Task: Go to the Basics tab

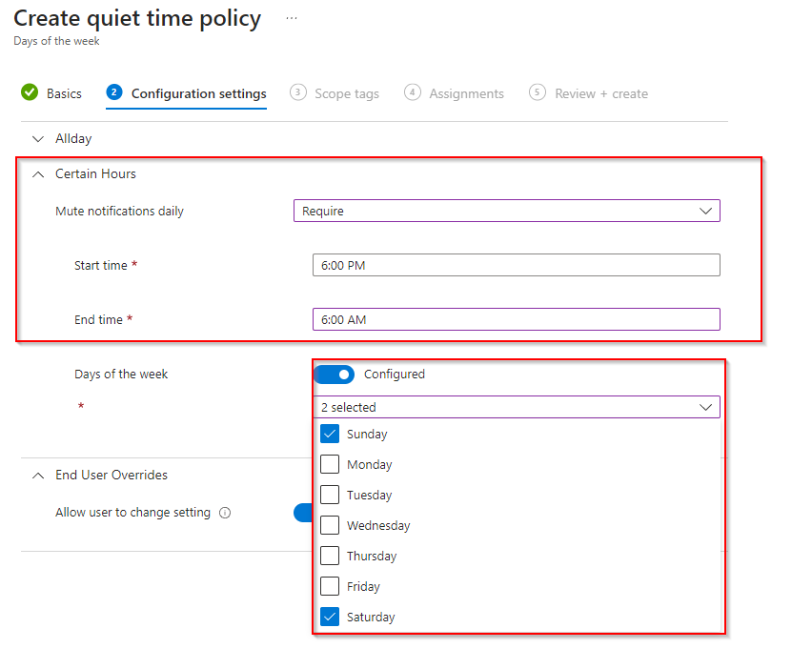Action: pyautogui.click(x=64, y=93)
